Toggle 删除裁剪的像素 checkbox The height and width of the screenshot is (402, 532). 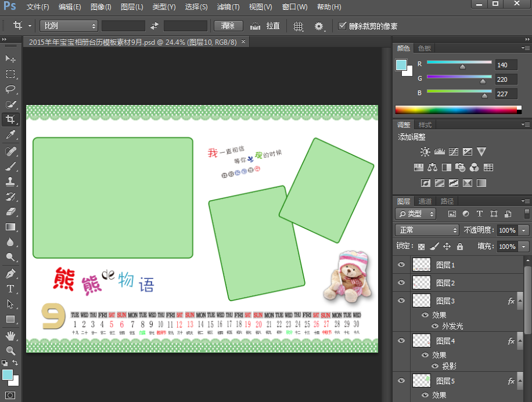(x=342, y=26)
